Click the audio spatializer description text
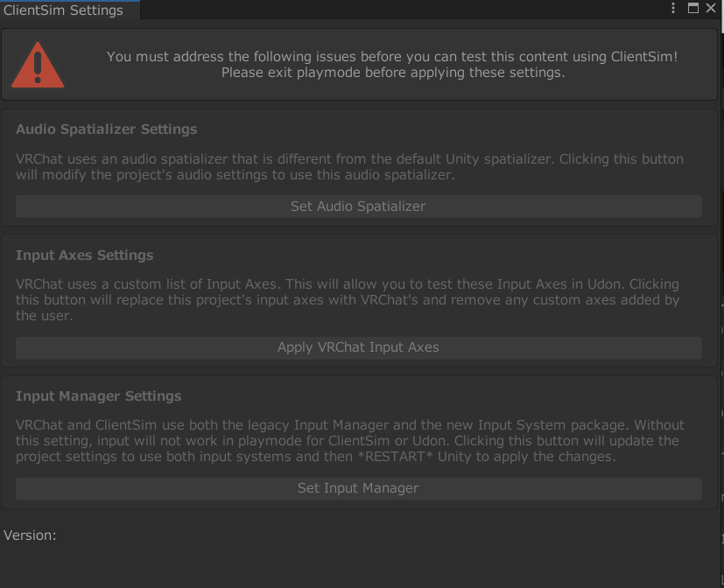Image resolution: width=724 pixels, height=588 pixels. pos(349,166)
